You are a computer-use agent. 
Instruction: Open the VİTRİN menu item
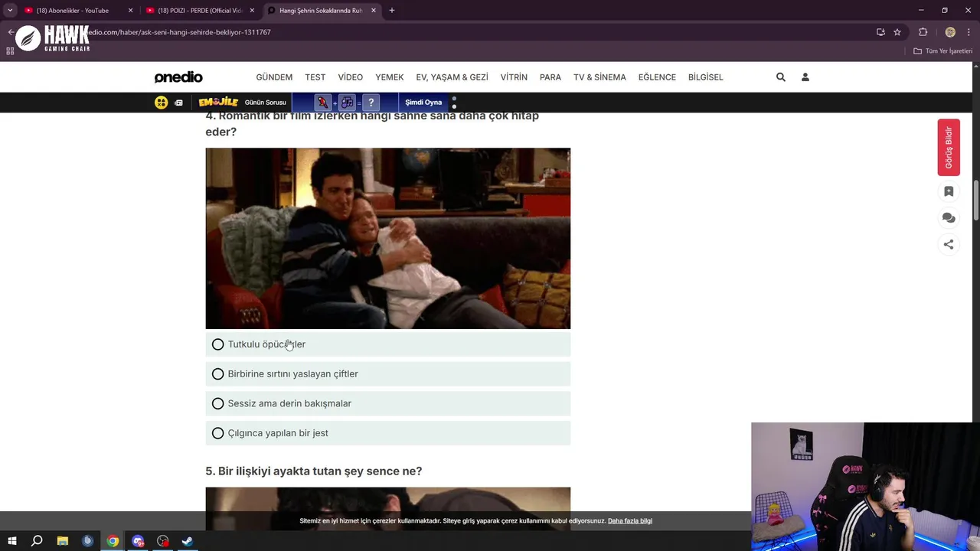(x=514, y=77)
